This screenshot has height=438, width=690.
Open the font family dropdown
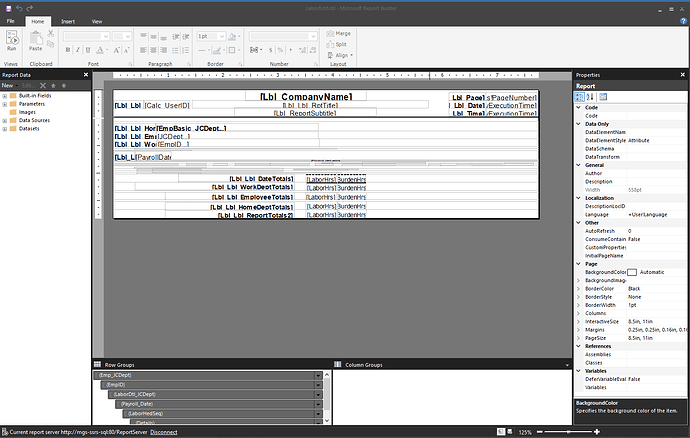(106, 37)
